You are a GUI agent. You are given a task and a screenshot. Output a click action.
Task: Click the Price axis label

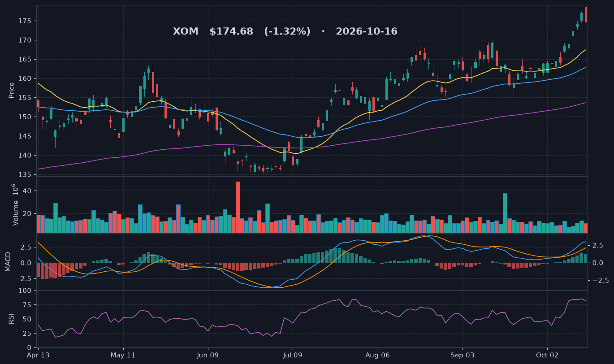tap(12, 90)
